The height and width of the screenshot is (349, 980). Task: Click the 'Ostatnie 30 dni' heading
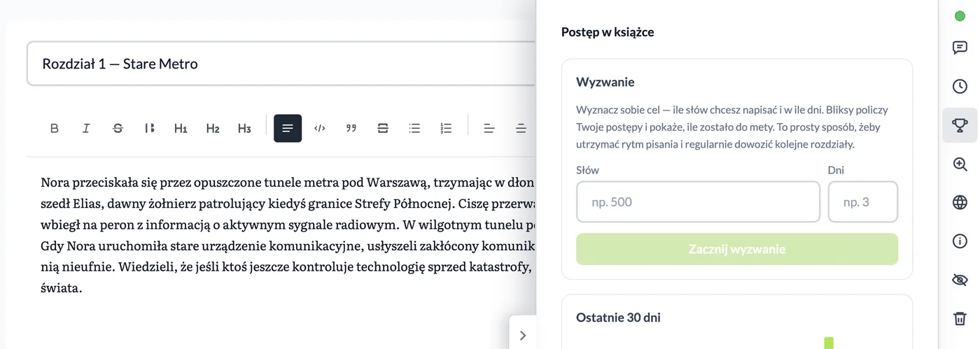(618, 318)
